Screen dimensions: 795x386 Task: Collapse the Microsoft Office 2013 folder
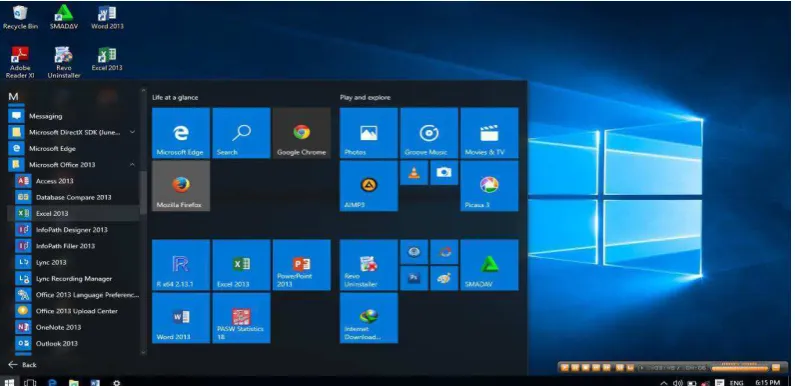(x=132, y=164)
